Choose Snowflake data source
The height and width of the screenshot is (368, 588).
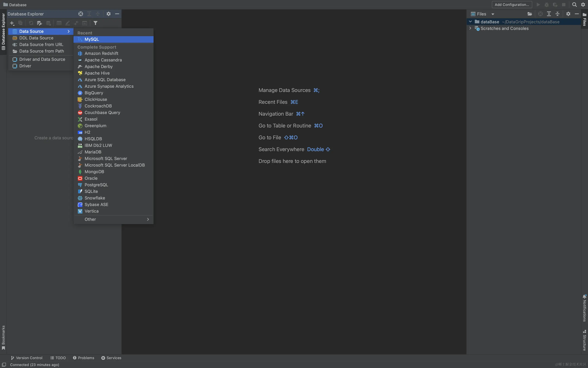coord(114,198)
